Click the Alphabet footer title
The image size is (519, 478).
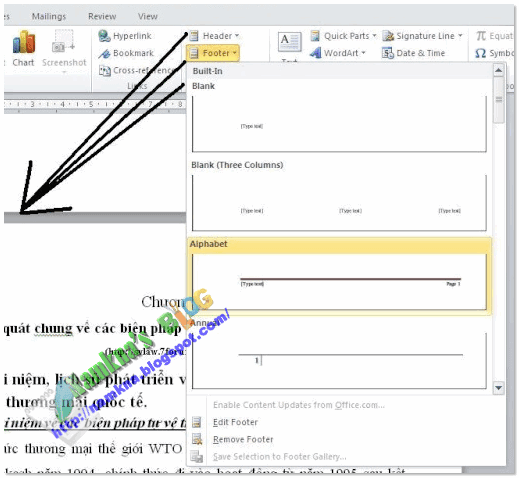pos(208,244)
